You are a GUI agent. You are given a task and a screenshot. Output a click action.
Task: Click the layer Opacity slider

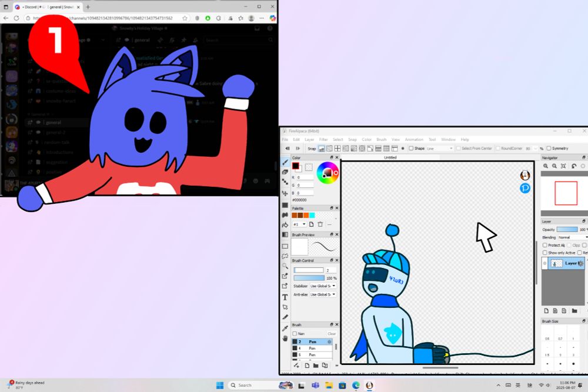click(567, 229)
